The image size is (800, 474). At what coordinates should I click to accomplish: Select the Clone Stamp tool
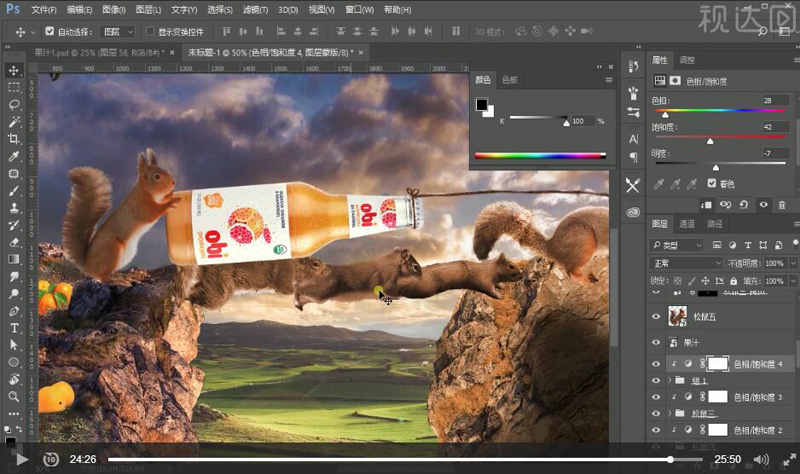(x=14, y=208)
